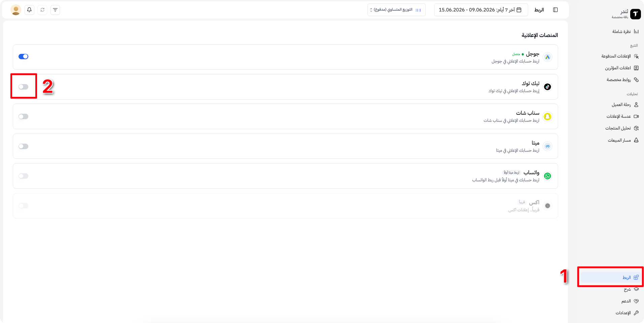This screenshot has height=323, width=644.
Task: Click the المنصات الإعلانية heading
Action: click(x=540, y=35)
